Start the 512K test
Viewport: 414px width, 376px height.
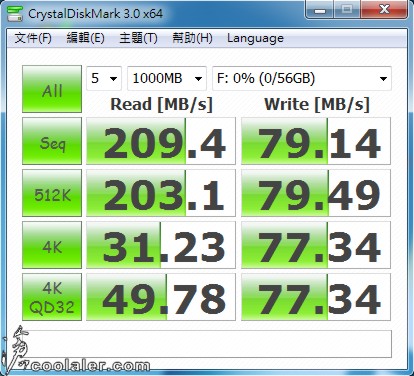[52, 193]
